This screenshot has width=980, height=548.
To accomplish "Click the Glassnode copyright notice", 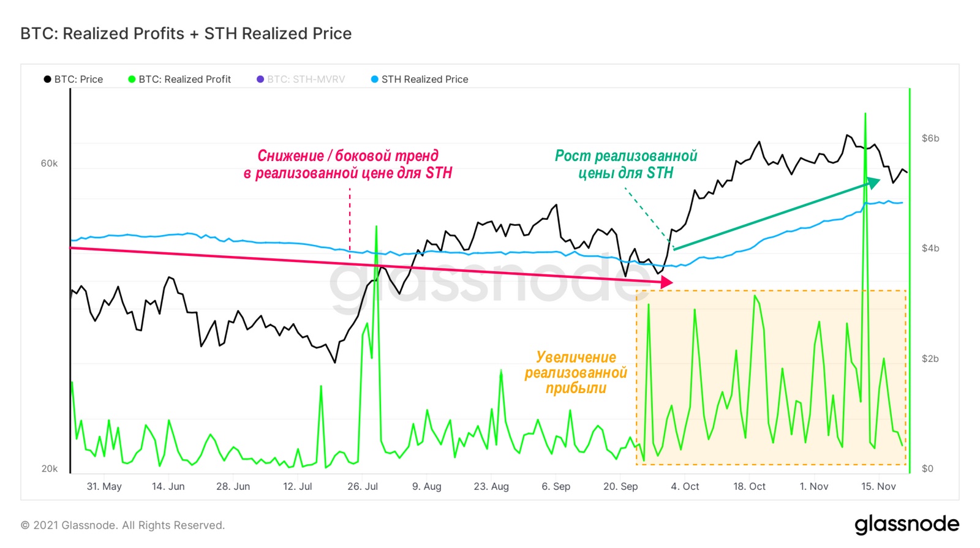I will tap(123, 525).
